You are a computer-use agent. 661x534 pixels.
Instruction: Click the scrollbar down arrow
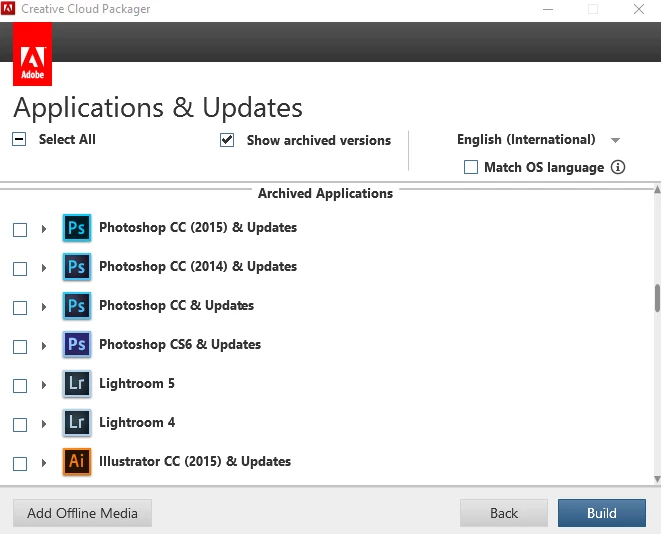(657, 479)
